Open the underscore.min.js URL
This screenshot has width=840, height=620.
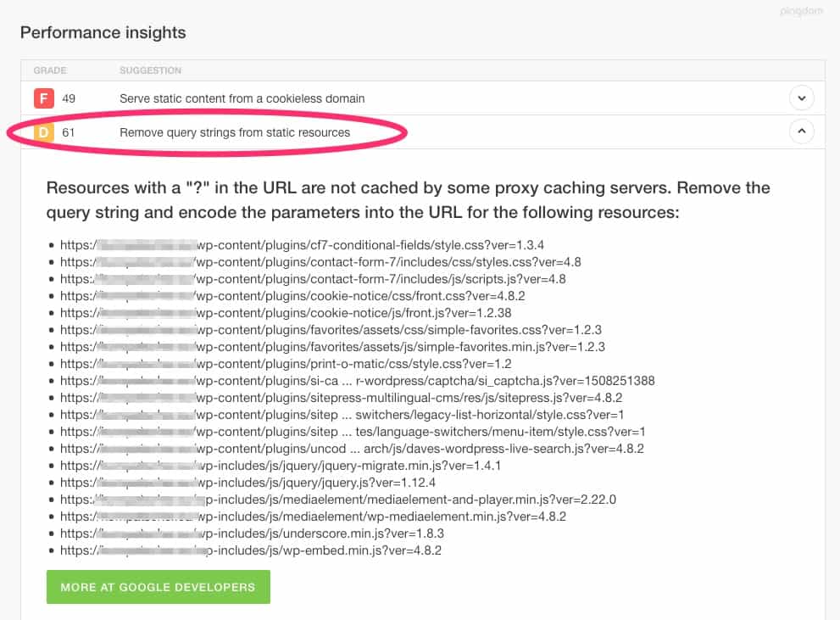[x=252, y=533]
